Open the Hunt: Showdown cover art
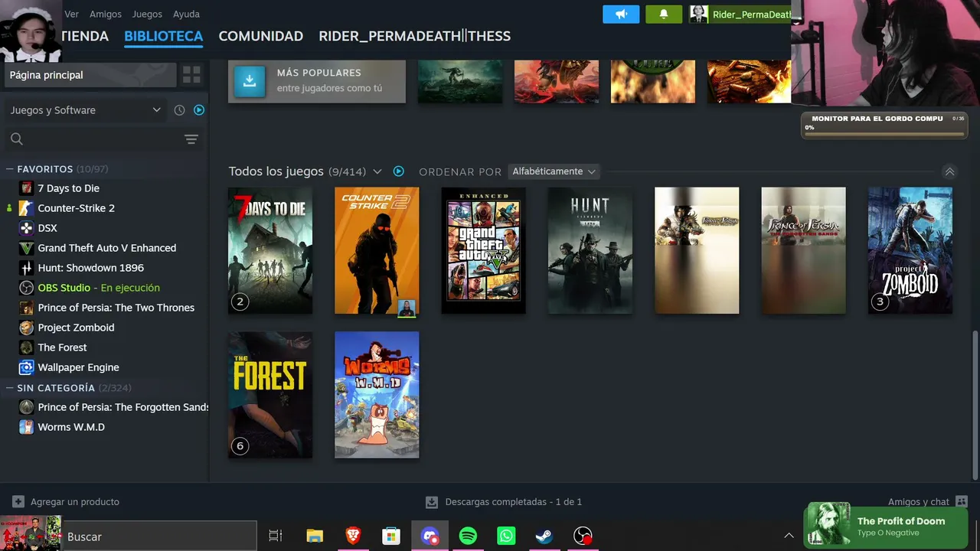This screenshot has width=980, height=551. pyautogui.click(x=590, y=250)
